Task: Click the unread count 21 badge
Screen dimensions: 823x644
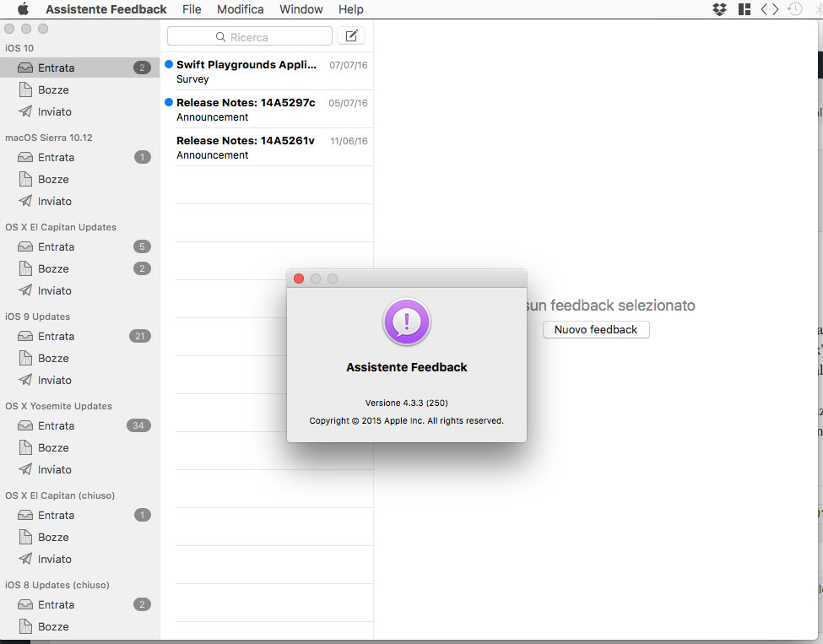Action: (x=139, y=337)
